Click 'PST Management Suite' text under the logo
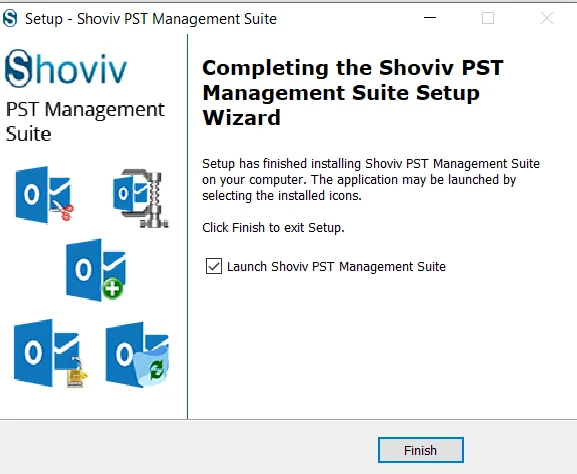Image resolution: width=577 pixels, height=474 pixels. 85,121
